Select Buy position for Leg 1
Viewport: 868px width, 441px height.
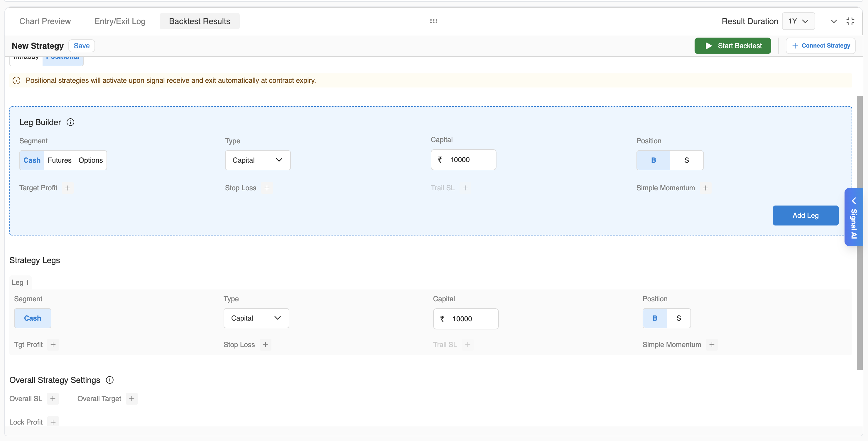655,318
